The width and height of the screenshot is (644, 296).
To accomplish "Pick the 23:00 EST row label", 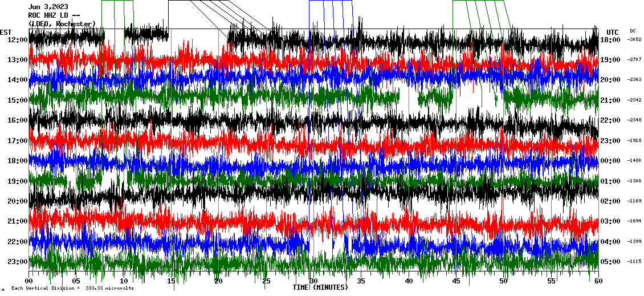I will coord(18,262).
